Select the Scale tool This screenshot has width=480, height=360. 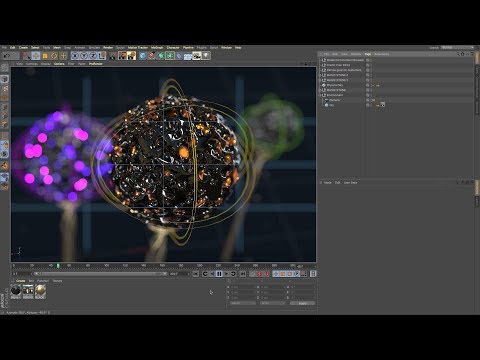pyautogui.click(x=45, y=56)
